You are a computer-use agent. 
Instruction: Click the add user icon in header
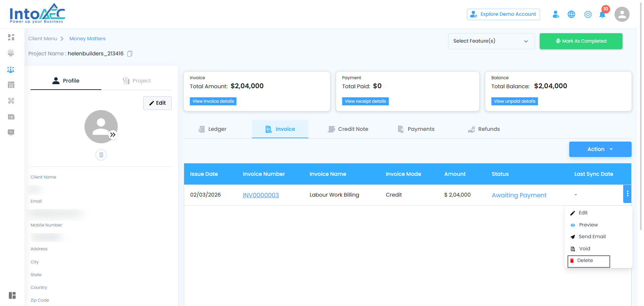556,14
